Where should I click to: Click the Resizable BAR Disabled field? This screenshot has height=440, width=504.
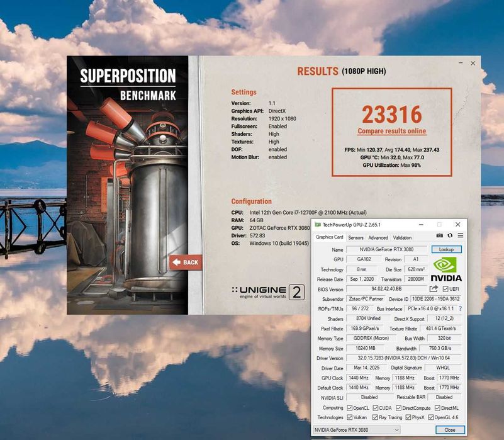[x=444, y=398]
